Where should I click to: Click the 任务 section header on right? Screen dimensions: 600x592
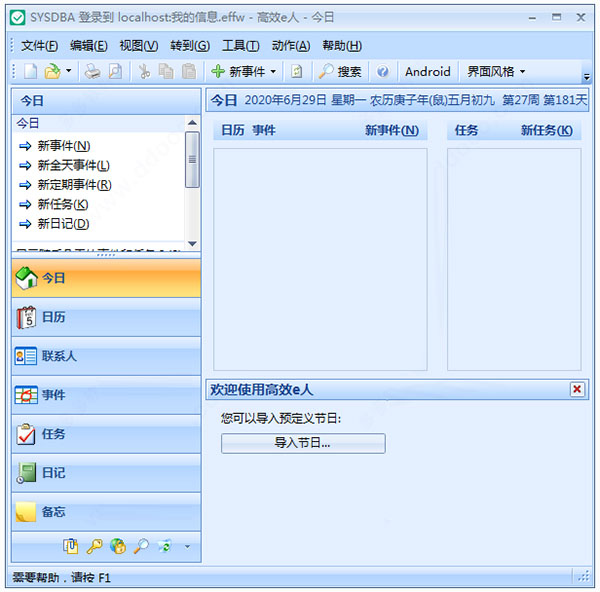466,130
